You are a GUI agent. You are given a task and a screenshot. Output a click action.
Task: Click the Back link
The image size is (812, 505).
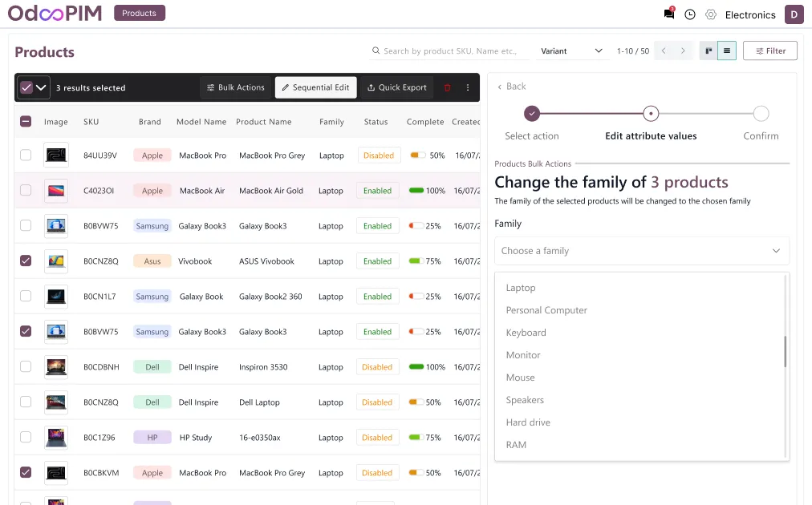click(x=512, y=87)
